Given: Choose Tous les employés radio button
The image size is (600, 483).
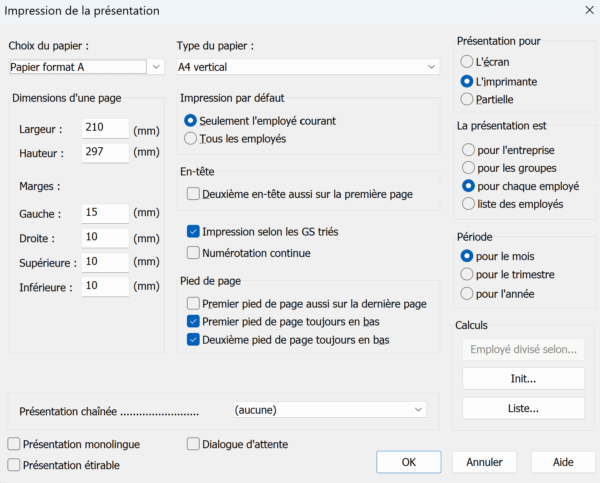Looking at the screenshot, I should [x=192, y=139].
